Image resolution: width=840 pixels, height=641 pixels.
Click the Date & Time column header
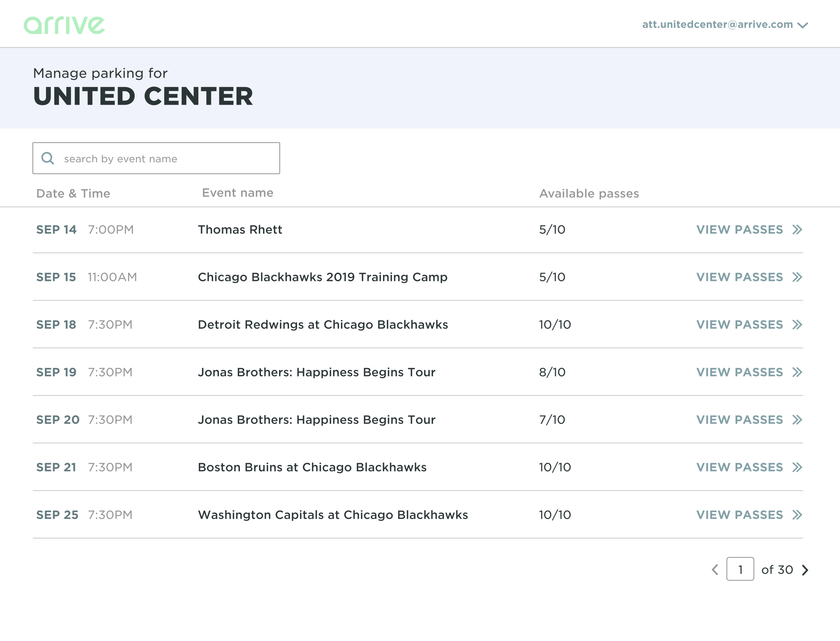tap(73, 193)
